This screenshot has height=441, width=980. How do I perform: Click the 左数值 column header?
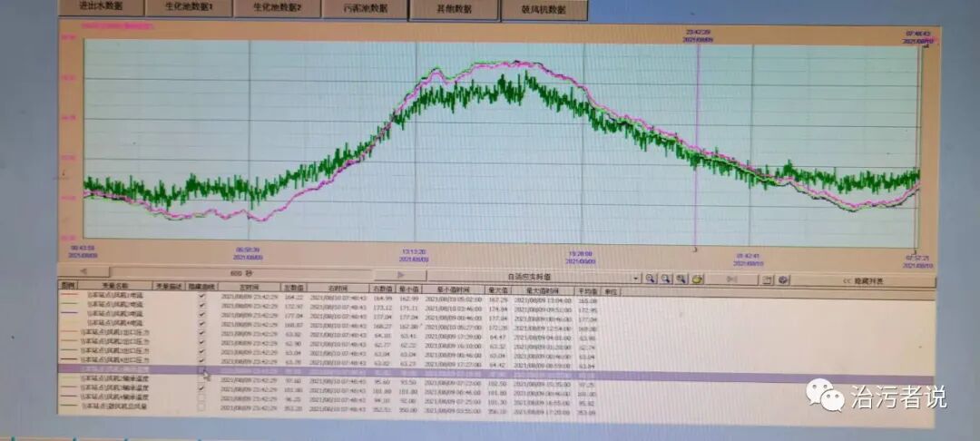tap(294, 288)
